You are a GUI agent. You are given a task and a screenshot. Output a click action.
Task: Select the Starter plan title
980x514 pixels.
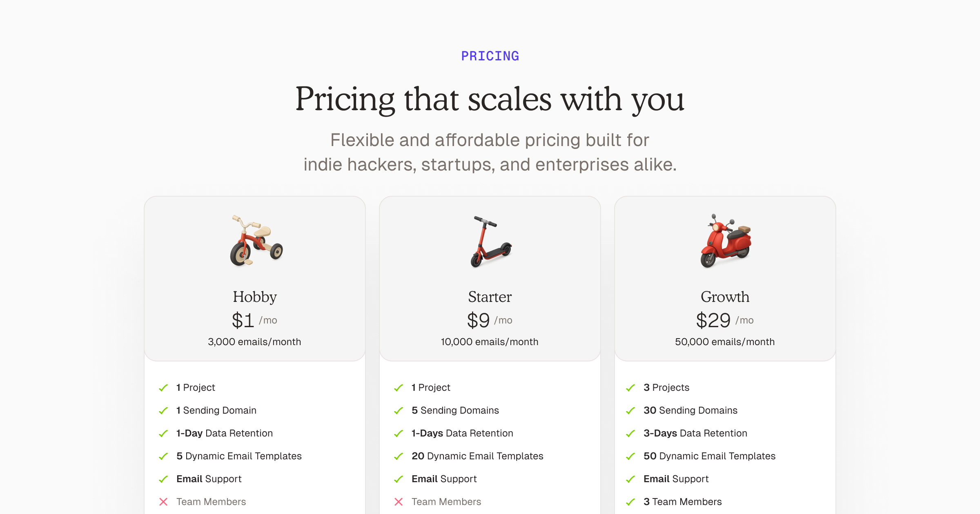[490, 297]
